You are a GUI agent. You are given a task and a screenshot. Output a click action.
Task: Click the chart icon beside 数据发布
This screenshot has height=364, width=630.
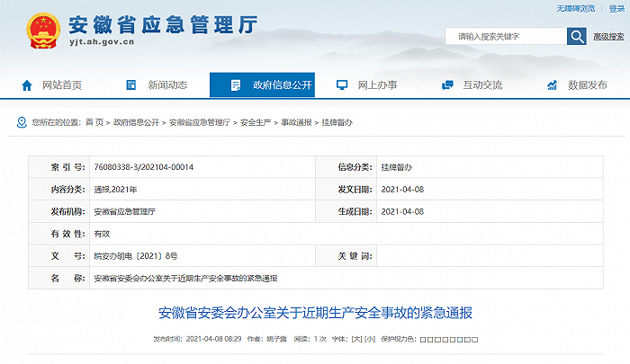click(x=552, y=85)
